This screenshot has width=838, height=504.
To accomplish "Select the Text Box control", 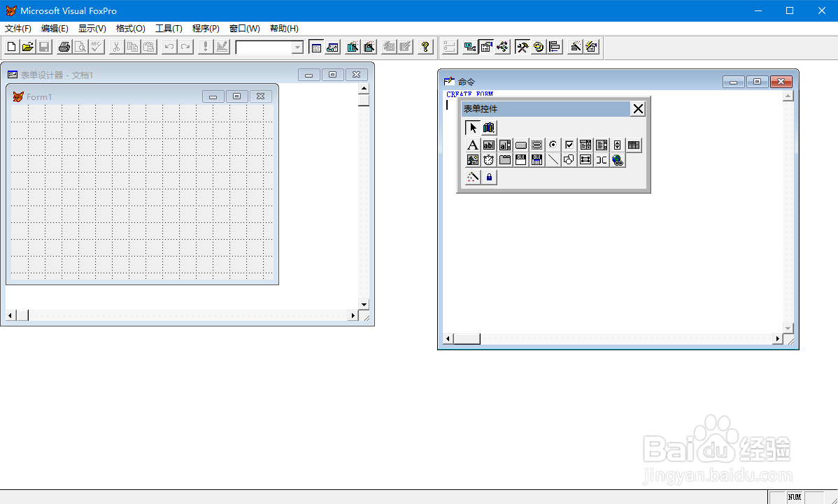I will click(488, 145).
